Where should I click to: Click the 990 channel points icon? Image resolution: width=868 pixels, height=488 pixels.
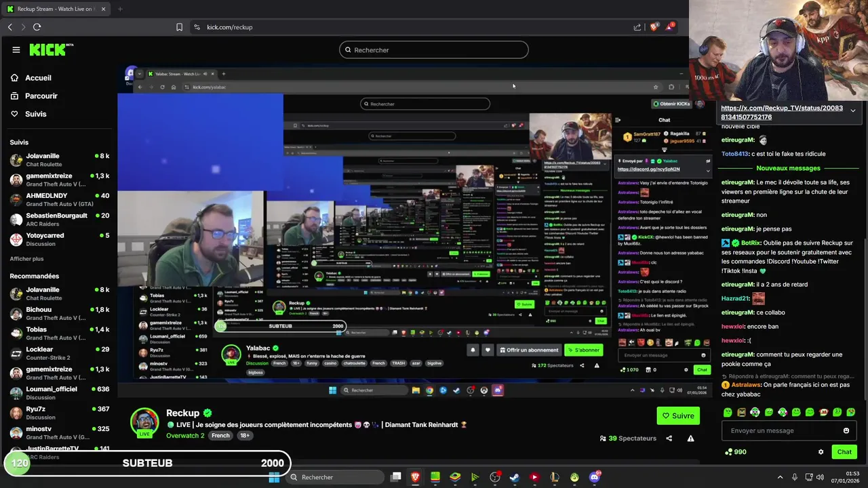pyautogui.click(x=728, y=452)
